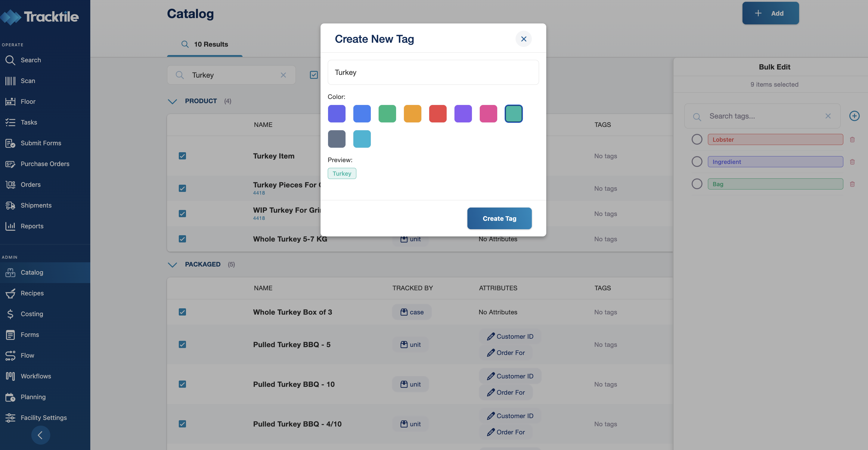
Task: Collapse the sidebar with the chevron button
Action: tap(40, 435)
